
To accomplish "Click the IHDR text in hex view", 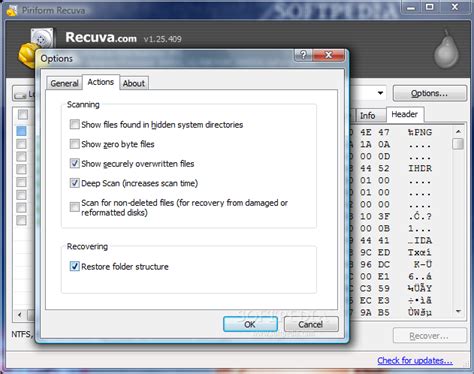I will pyautogui.click(x=420, y=168).
